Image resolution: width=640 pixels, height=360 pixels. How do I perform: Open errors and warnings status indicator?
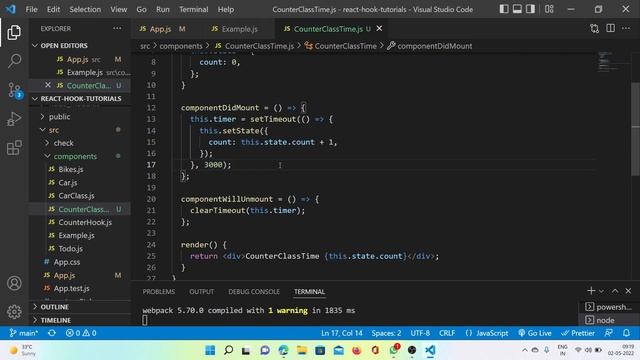tap(81, 333)
